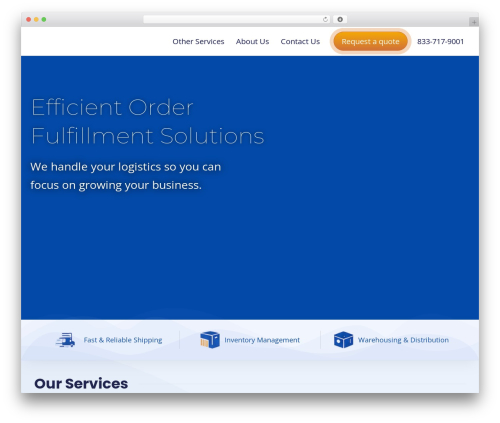Open the Contact Us page

(300, 41)
